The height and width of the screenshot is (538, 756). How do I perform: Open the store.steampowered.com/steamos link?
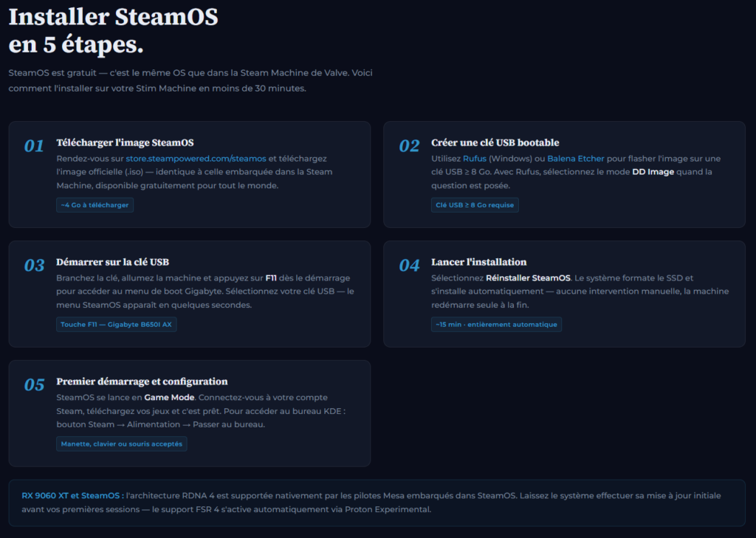point(196,159)
